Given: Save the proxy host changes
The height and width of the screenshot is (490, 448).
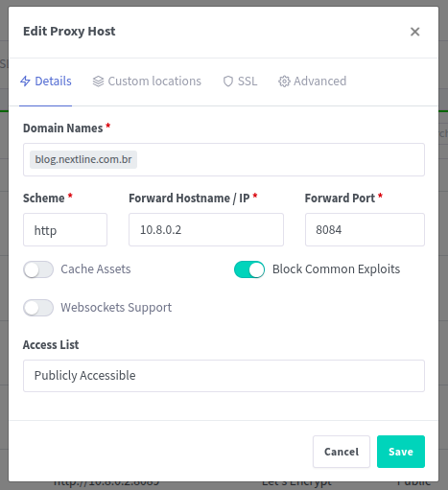Looking at the screenshot, I should point(401,452).
